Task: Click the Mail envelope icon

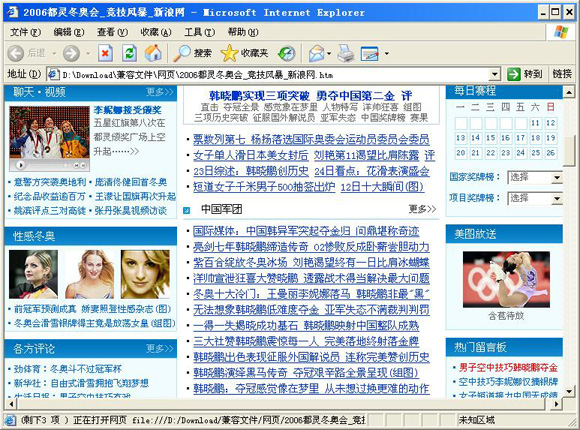Action: tap(316, 54)
